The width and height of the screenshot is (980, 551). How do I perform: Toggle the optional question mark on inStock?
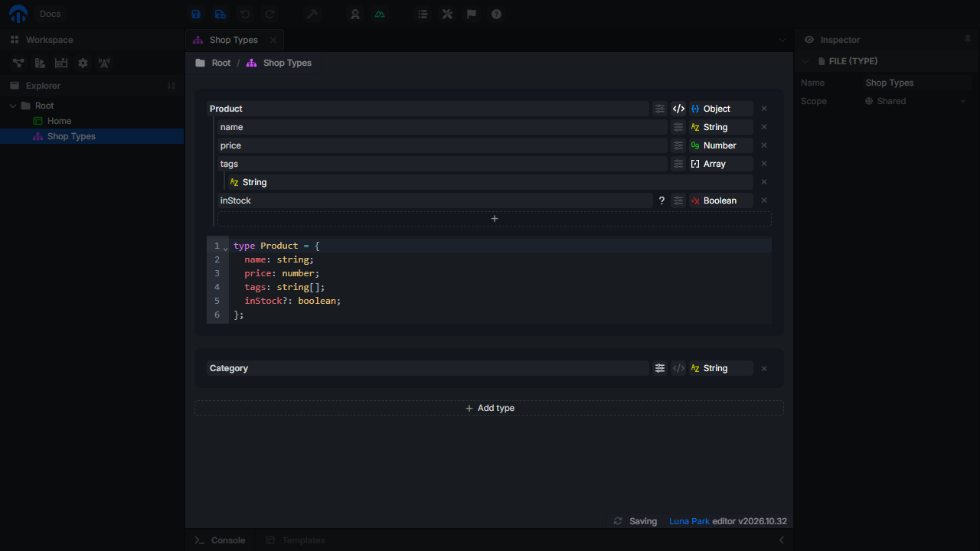point(661,201)
